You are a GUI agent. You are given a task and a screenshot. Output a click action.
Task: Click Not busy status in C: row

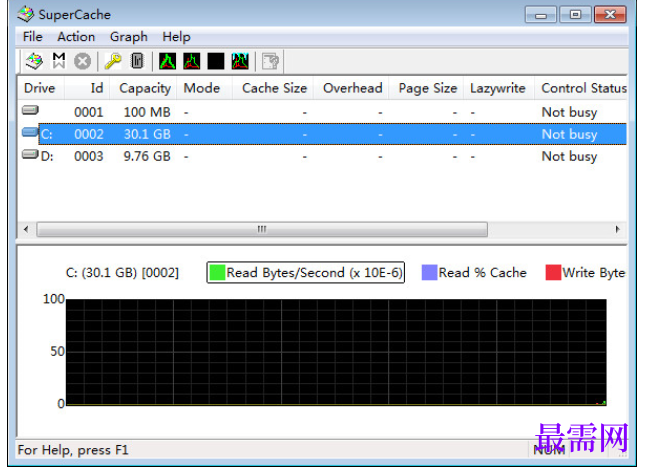coord(569,134)
